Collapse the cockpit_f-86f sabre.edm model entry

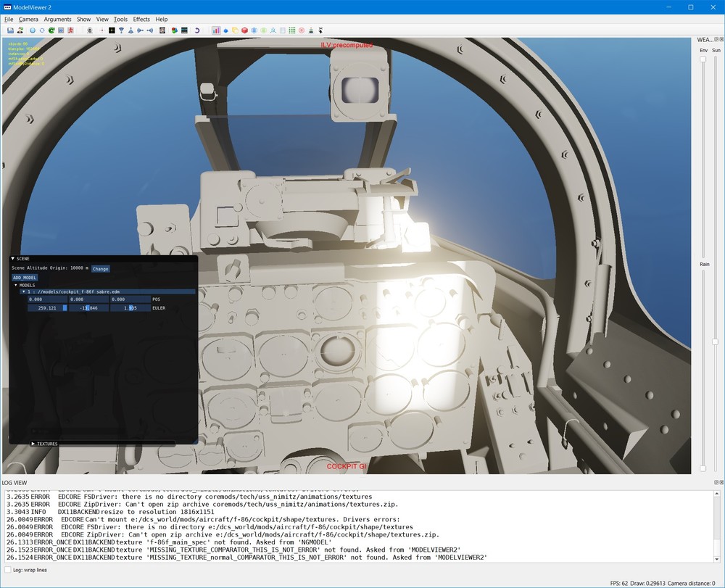[x=23, y=291]
